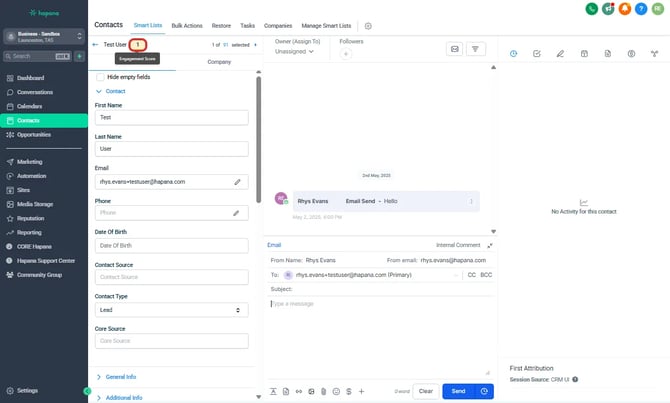Toggle the Hide empty fields checkbox

click(x=100, y=77)
